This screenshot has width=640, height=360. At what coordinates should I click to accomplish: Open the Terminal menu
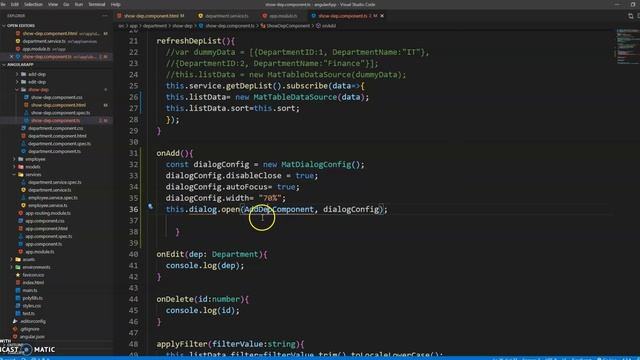pos(97,4)
